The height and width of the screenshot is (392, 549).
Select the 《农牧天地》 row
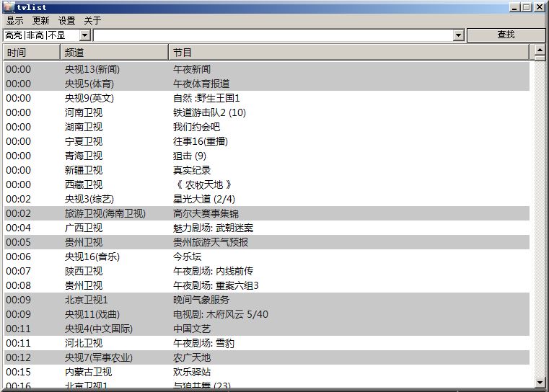pos(266,184)
